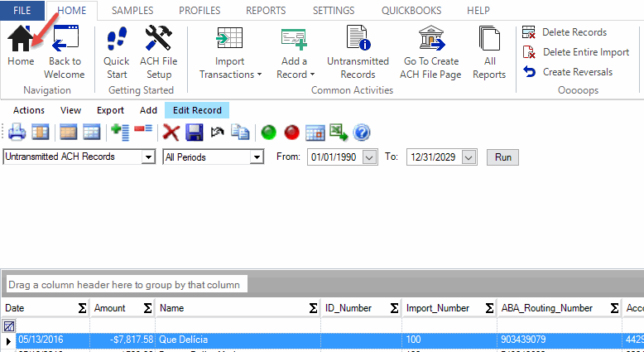
Task: Click the blue help question mark icon
Action: pos(361,133)
